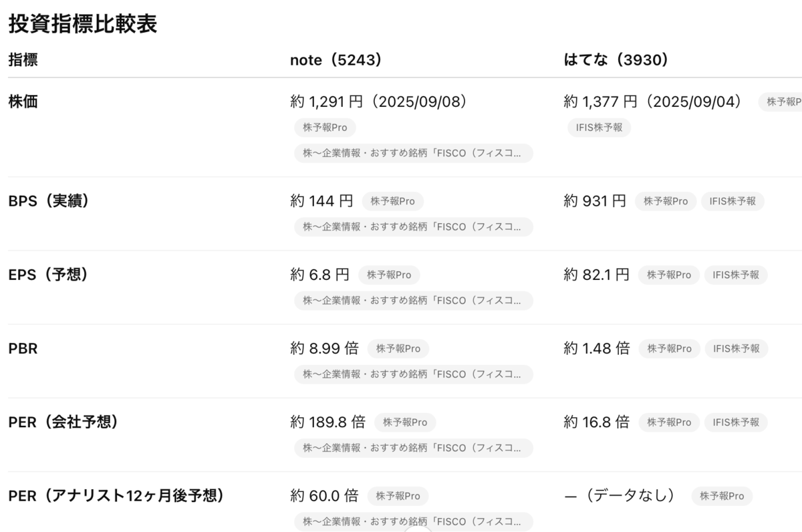Open 株予報Pro source chip under note 株価
Screen dimensions: 802x532
[x=325, y=128]
